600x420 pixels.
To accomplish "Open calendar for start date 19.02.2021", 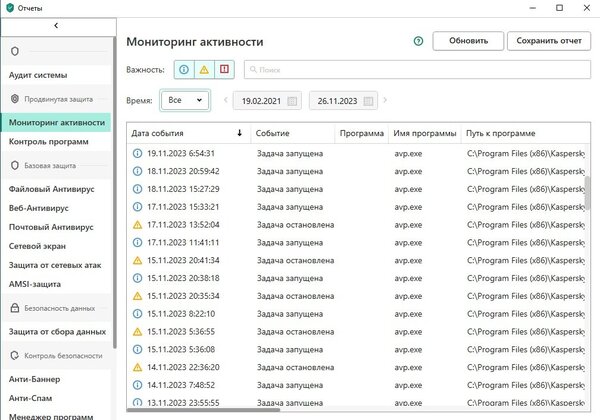I will 292,101.
